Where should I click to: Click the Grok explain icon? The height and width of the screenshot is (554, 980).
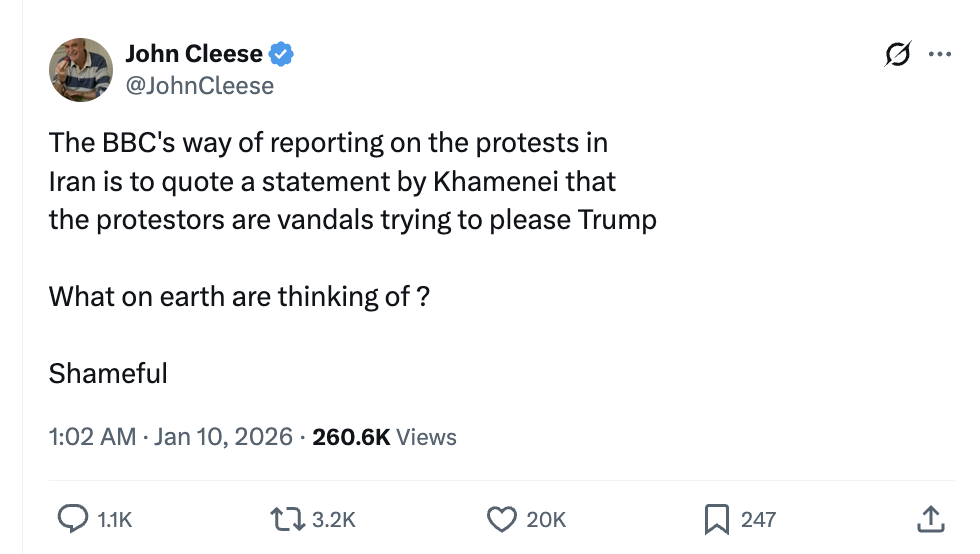(x=899, y=56)
